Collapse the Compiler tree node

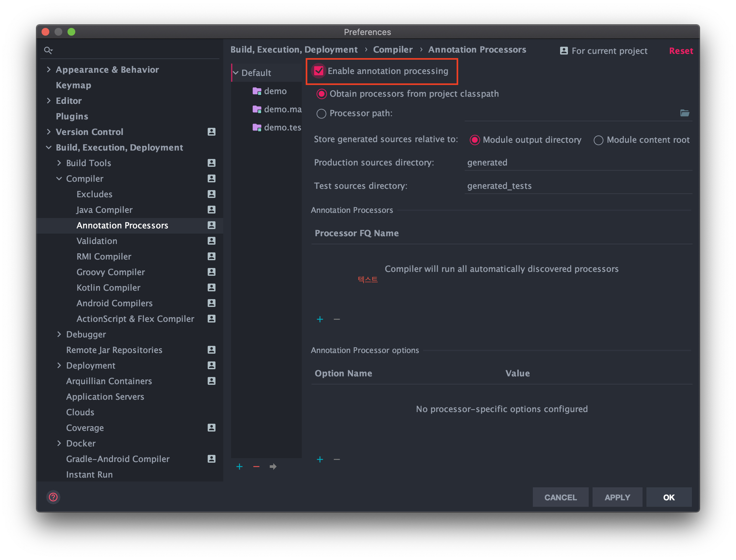tap(59, 179)
